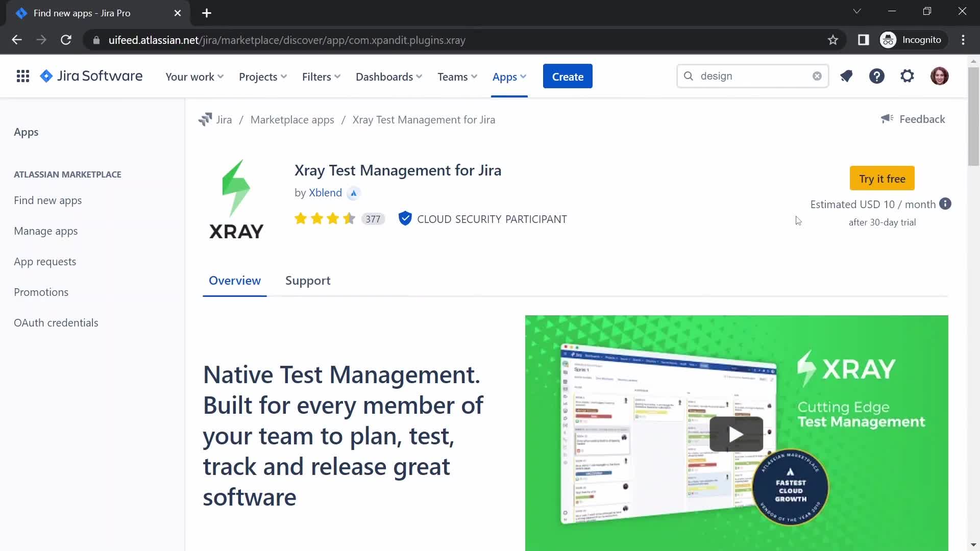Click the Xray logo/icon in the app listing
980x551 pixels.
pyautogui.click(x=236, y=198)
